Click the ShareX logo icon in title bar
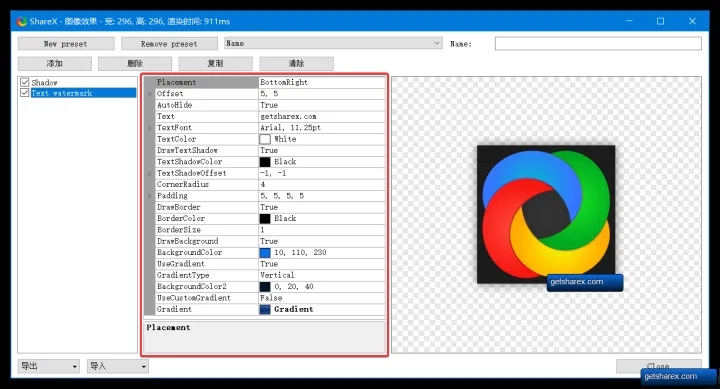 tap(22, 21)
